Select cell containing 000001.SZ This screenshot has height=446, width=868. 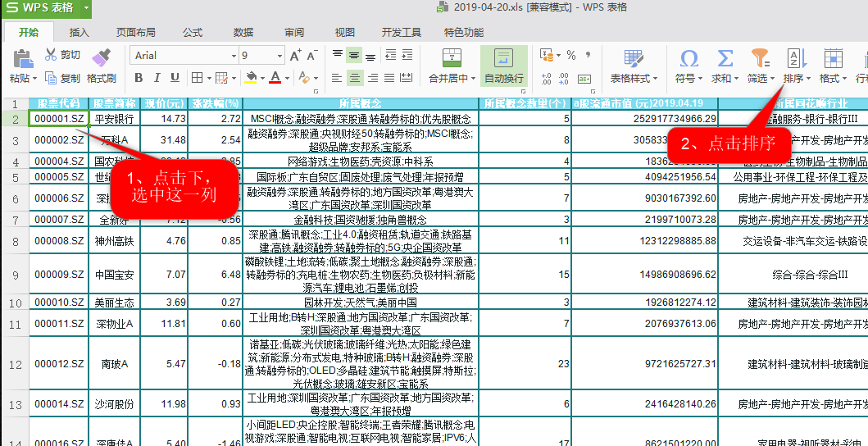point(59,118)
